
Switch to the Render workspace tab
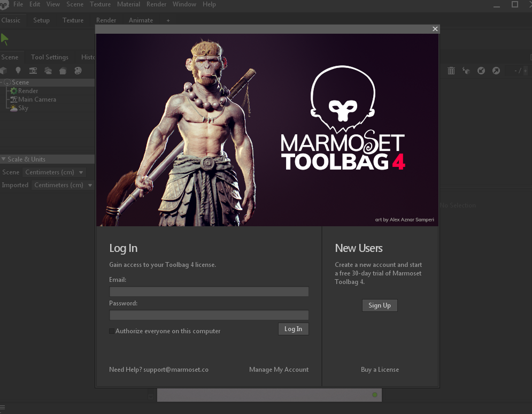tap(106, 20)
